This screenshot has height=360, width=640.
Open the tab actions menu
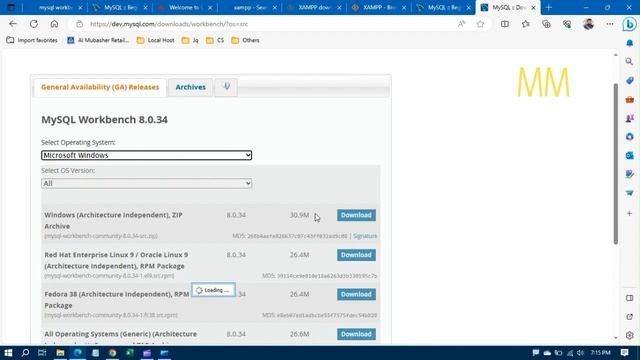(x=11, y=7)
